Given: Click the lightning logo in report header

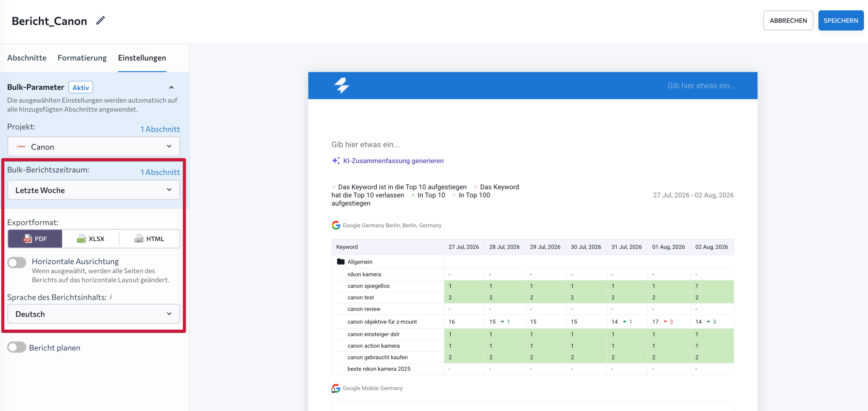Looking at the screenshot, I should (x=342, y=85).
